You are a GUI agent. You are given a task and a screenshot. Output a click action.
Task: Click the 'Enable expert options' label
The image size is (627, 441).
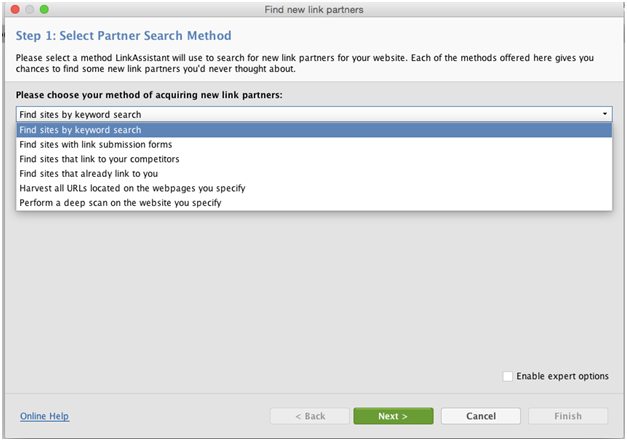(562, 376)
